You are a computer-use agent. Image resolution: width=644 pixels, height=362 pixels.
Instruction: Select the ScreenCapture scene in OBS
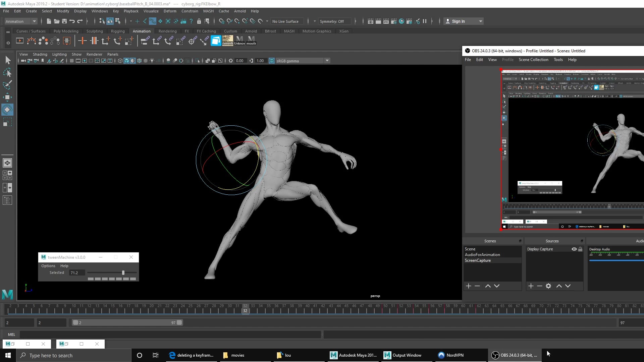click(x=477, y=260)
